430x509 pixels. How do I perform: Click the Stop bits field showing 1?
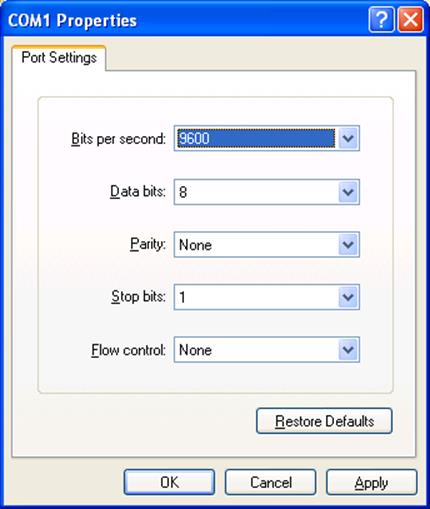tap(267, 297)
